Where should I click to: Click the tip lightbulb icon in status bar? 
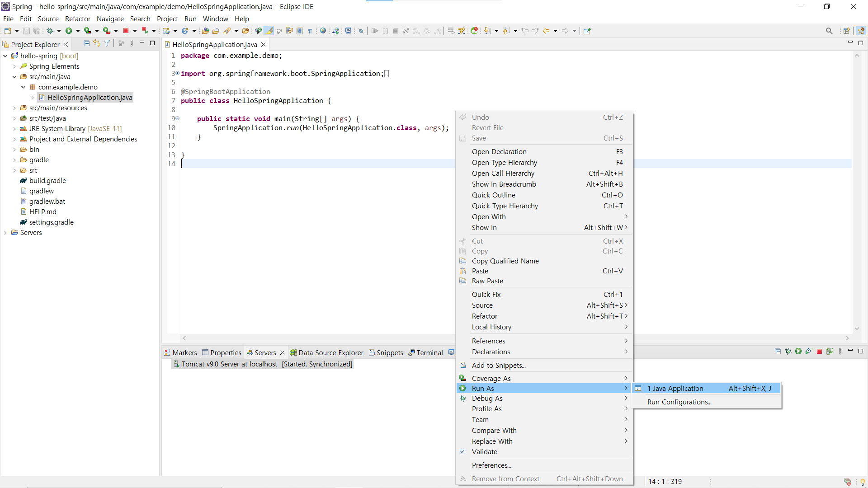[x=863, y=482]
